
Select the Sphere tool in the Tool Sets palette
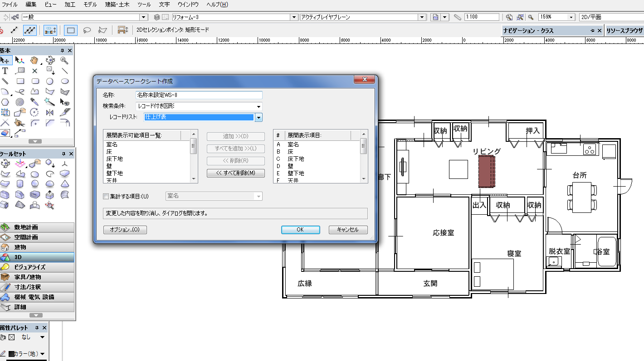pos(34,184)
